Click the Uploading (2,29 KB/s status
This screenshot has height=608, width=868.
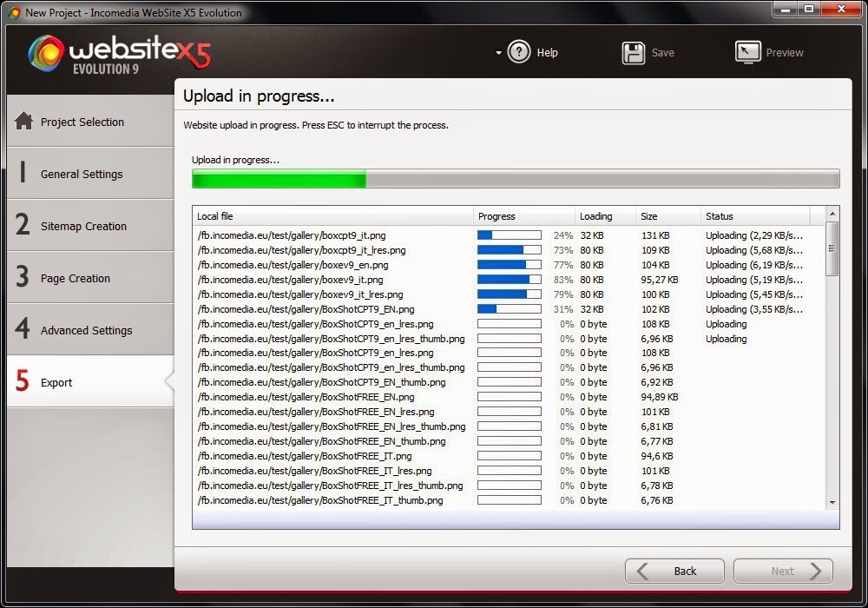coord(754,235)
